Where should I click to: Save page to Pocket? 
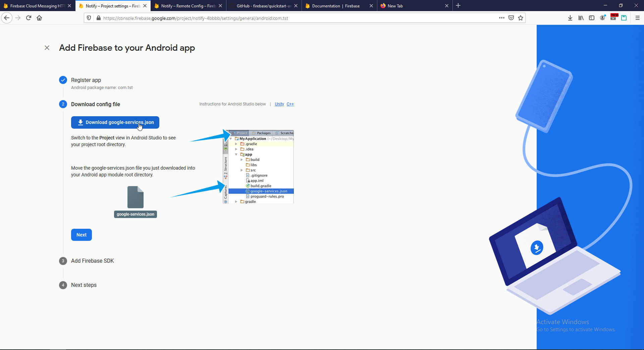(511, 18)
